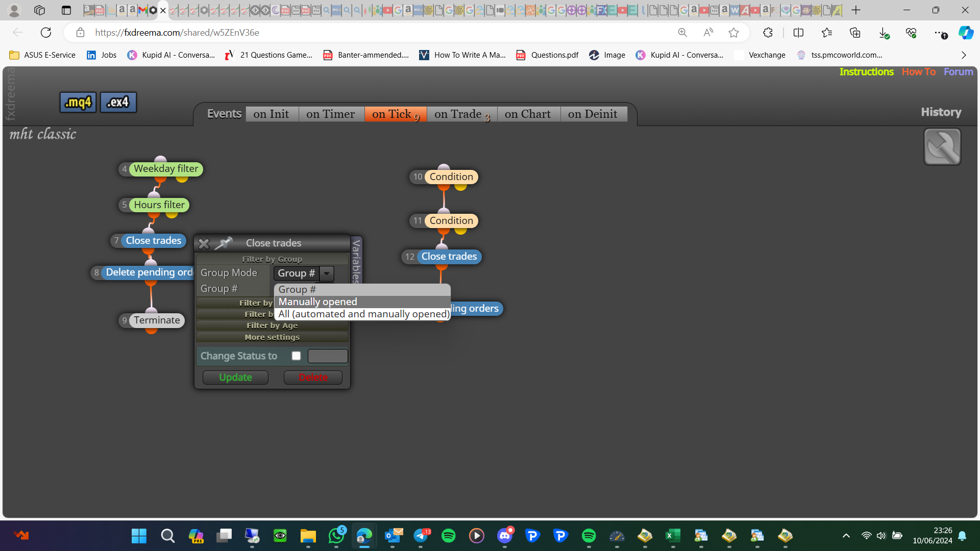Switch to the on Chart event tab
Screen dimensions: 980x551
[x=528, y=114]
